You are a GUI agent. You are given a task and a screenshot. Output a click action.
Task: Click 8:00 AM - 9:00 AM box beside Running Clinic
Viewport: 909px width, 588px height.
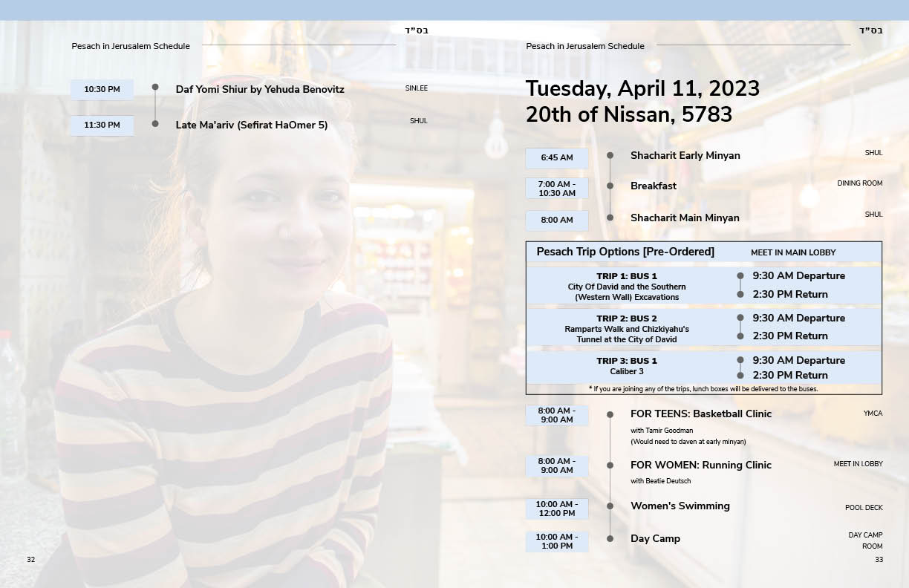pyautogui.click(x=557, y=465)
